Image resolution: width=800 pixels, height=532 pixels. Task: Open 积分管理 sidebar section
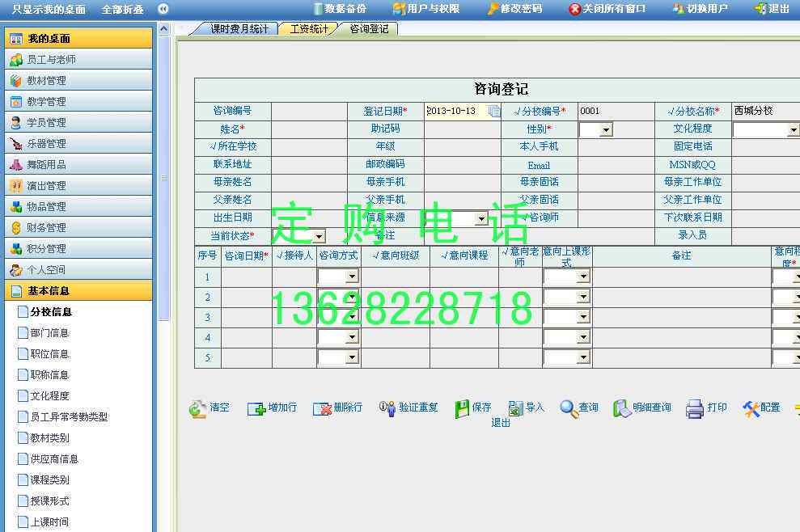click(78, 248)
